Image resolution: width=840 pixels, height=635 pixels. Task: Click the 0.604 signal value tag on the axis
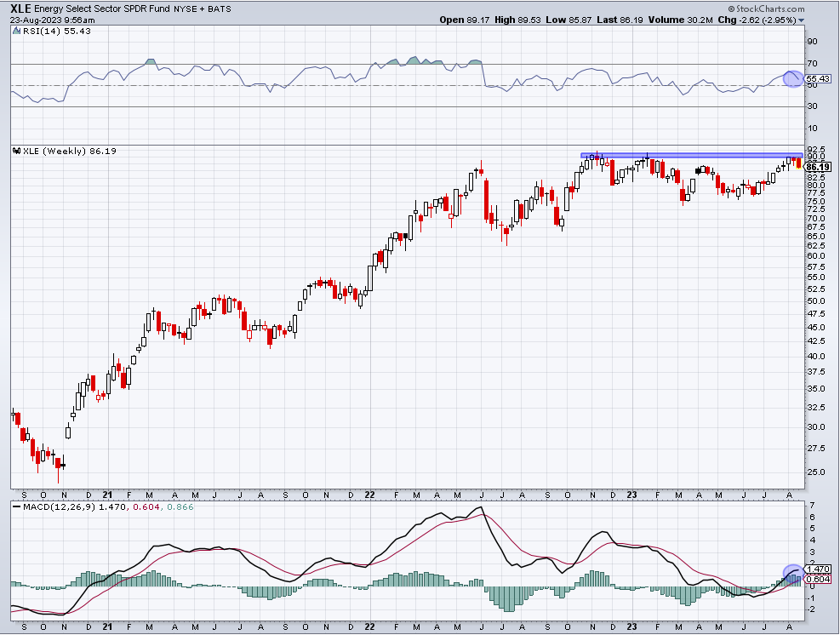pyautogui.click(x=818, y=580)
